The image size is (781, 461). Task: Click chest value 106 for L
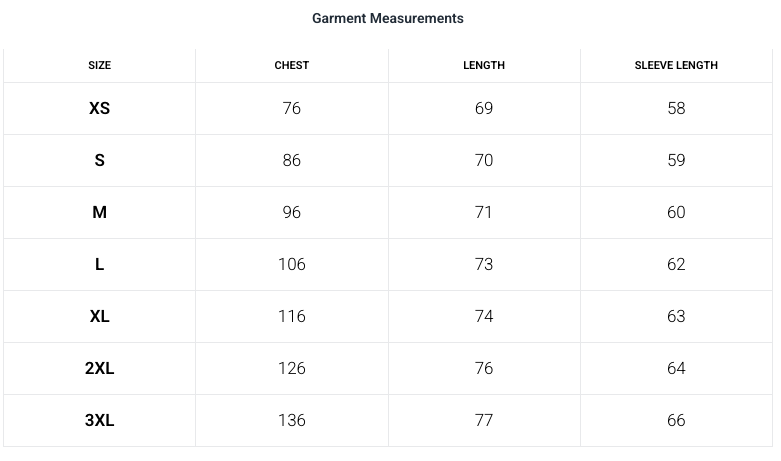tap(292, 264)
